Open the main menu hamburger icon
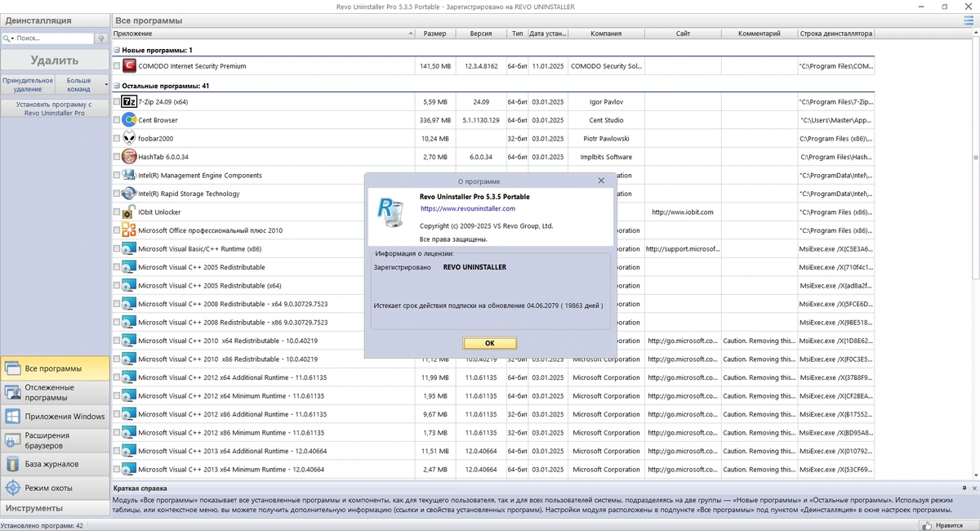 969,20
